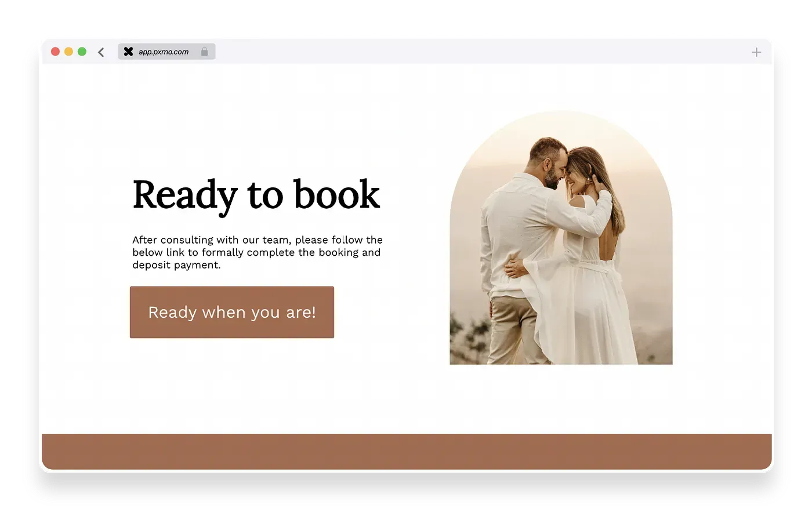Click the padlock security icon beside the URL

point(204,52)
